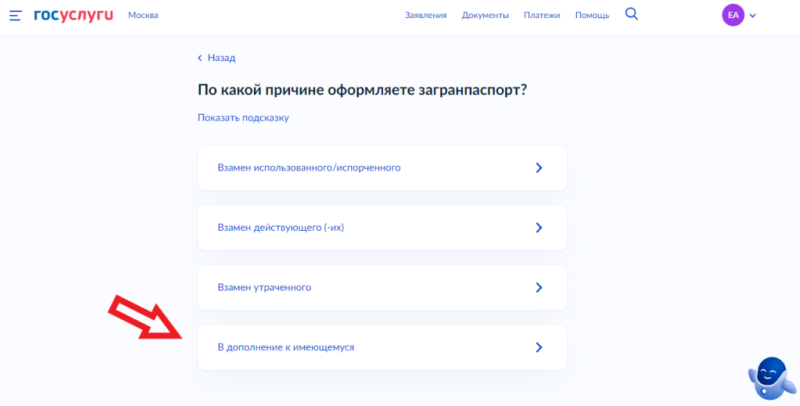Select Взамен использованного/испорченного option
800x406 pixels.
[x=309, y=168]
